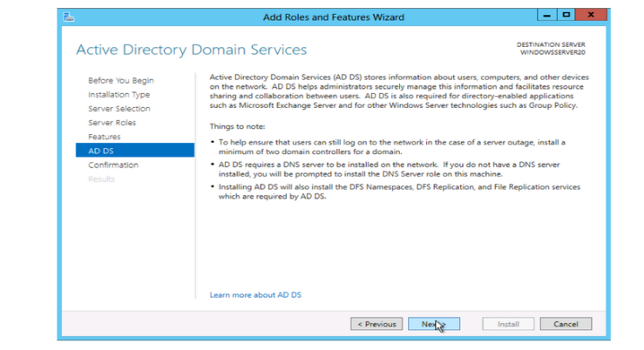Go to the Before You Begin step
Image resolution: width=644 pixels, height=350 pixels.
coord(120,81)
